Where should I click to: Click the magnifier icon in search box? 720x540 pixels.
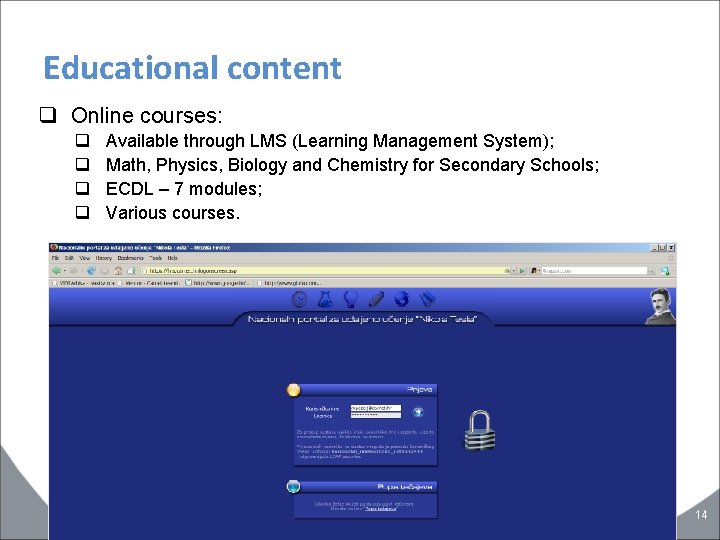(x=651, y=271)
